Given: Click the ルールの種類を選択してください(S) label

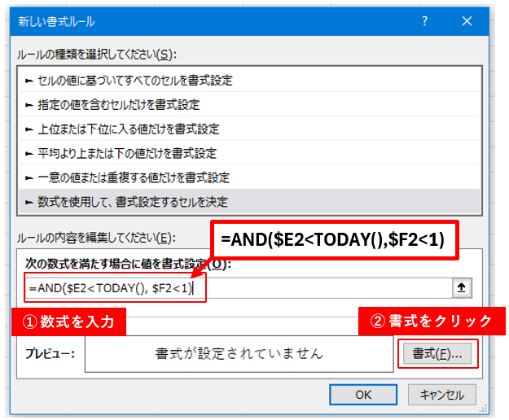Looking at the screenshot, I should [95, 54].
